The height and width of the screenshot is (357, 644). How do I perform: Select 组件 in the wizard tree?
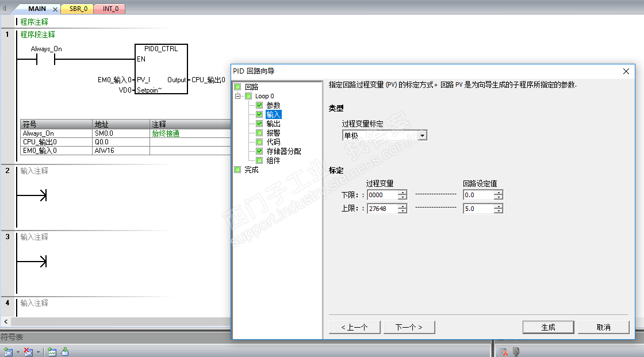click(x=273, y=160)
